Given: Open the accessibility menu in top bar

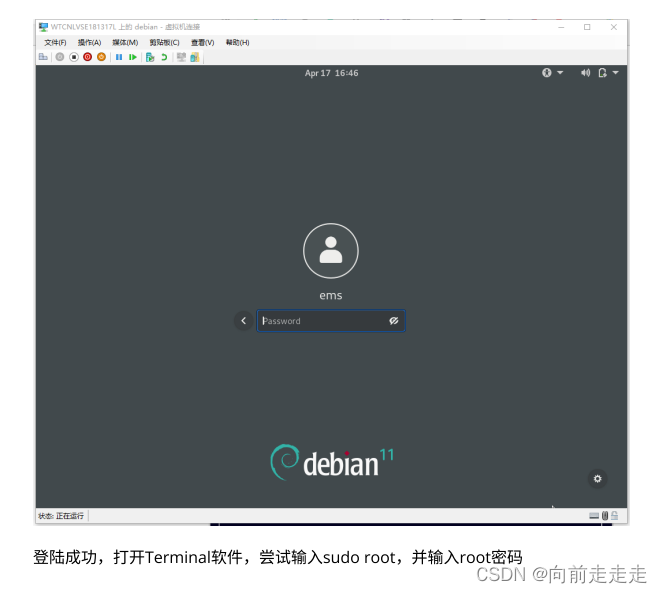Looking at the screenshot, I should (x=552, y=73).
